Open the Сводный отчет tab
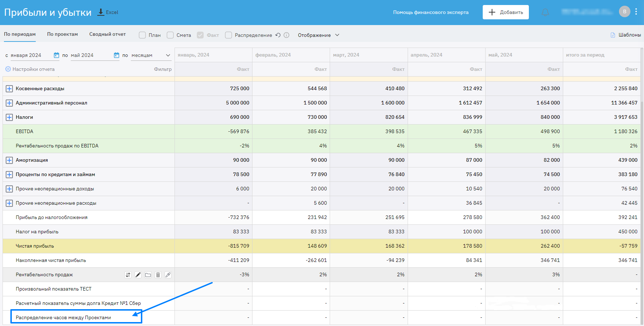The height and width of the screenshot is (326, 644). tap(108, 34)
